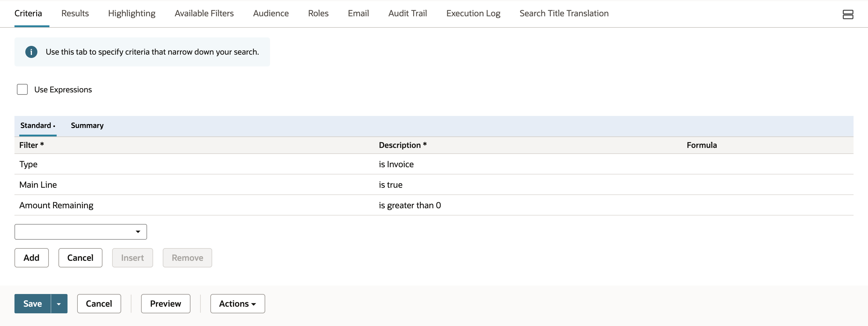Open the Execution Log tab
This screenshot has width=868, height=326.
click(473, 14)
